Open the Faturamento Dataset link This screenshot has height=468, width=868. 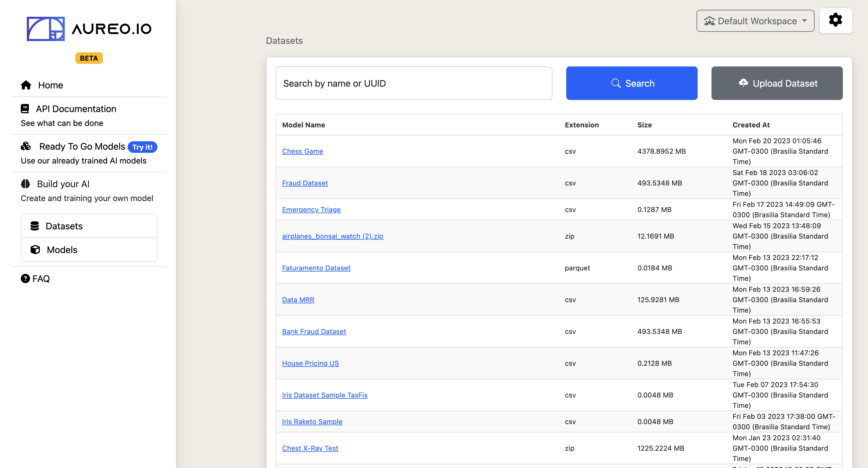(x=316, y=268)
